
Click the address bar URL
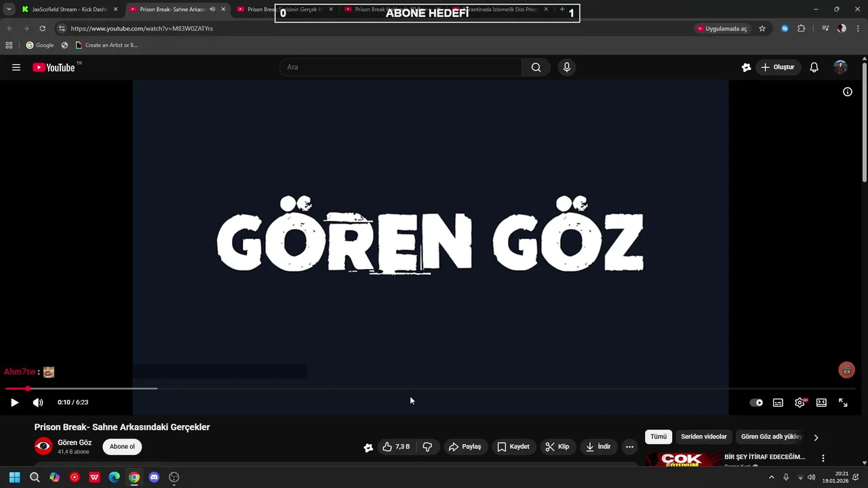point(142,28)
